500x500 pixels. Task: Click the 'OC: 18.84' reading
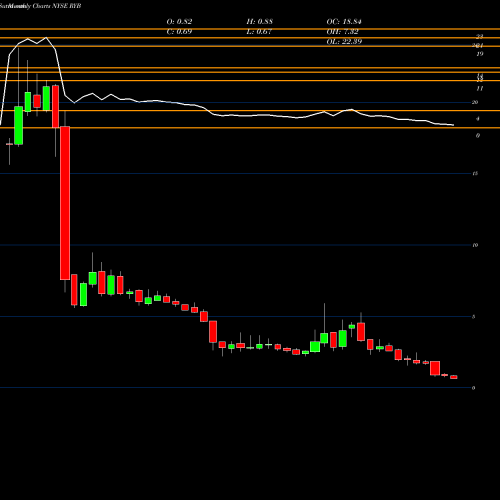point(344,22)
